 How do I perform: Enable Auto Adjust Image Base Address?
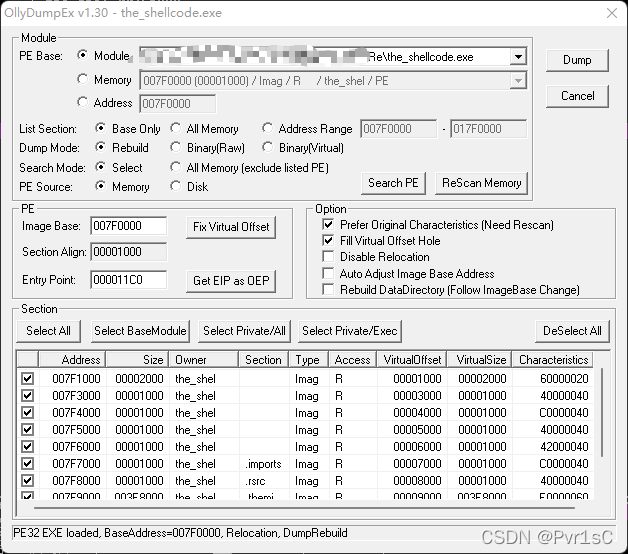pos(328,274)
